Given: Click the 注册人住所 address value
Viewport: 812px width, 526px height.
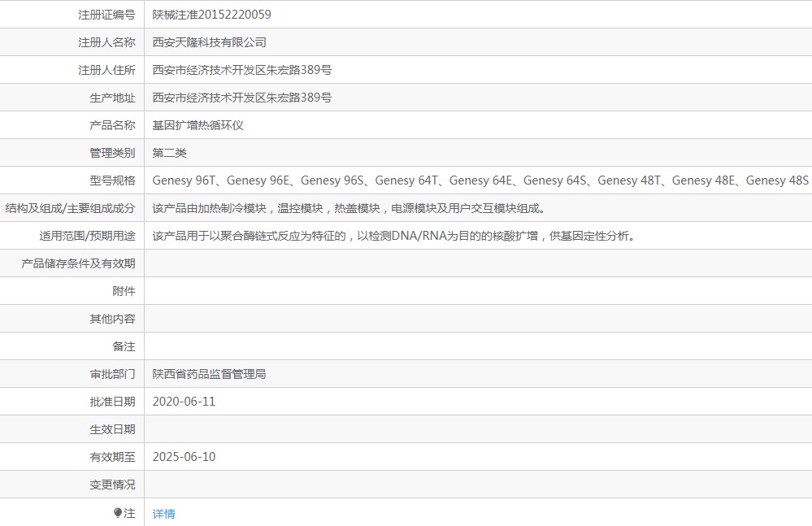Looking at the screenshot, I should [242, 70].
